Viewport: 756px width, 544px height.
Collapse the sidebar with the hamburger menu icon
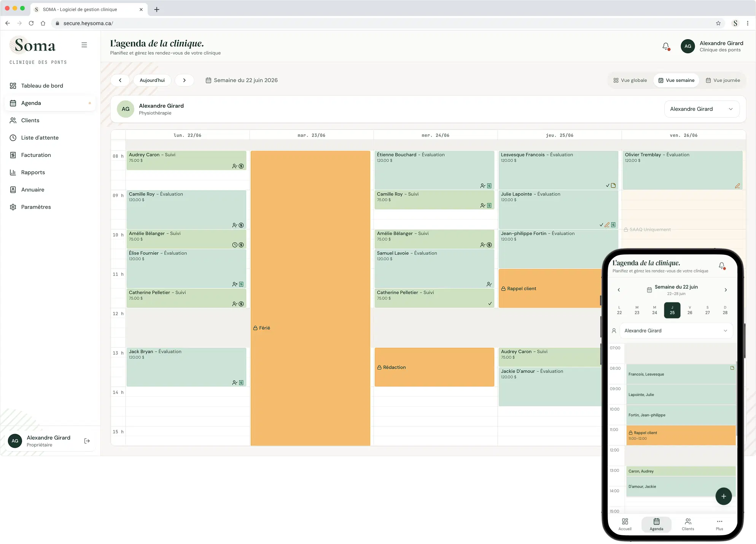click(84, 45)
